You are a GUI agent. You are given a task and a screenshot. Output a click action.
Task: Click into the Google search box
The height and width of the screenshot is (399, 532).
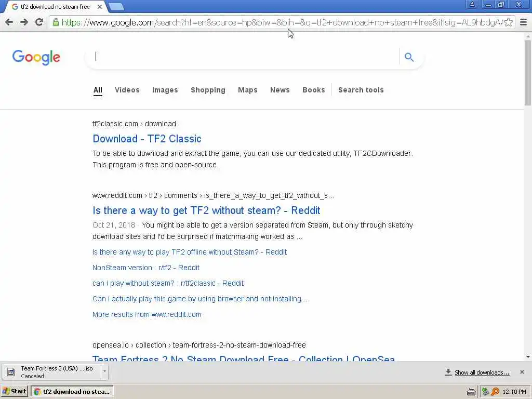(x=243, y=57)
